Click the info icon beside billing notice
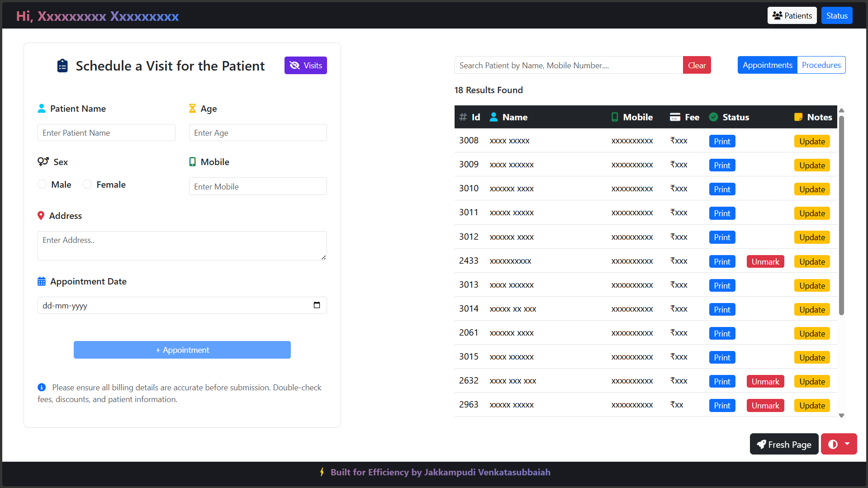Viewport: 868px width, 488px height. (42, 388)
